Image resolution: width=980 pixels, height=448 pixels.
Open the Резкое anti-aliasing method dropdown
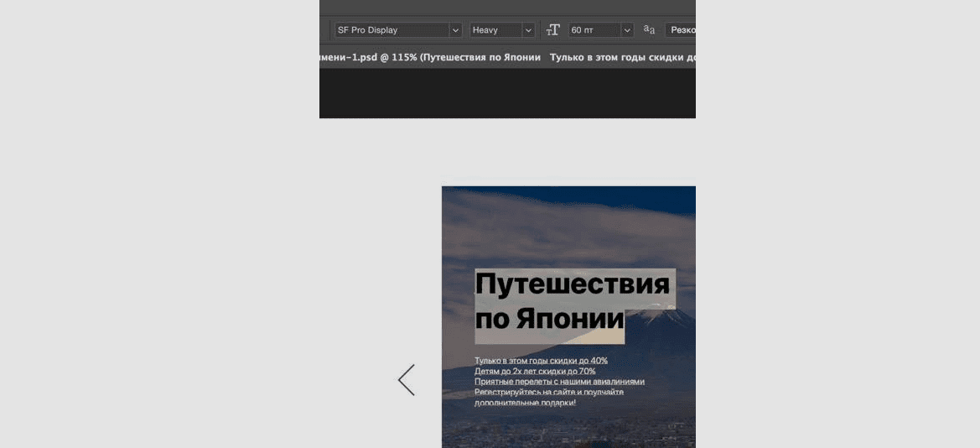(681, 30)
